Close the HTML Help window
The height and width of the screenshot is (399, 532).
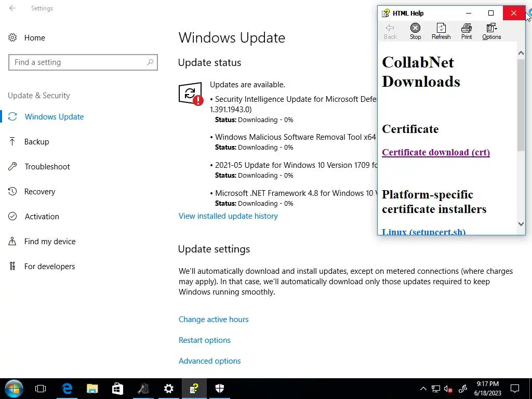tap(514, 13)
